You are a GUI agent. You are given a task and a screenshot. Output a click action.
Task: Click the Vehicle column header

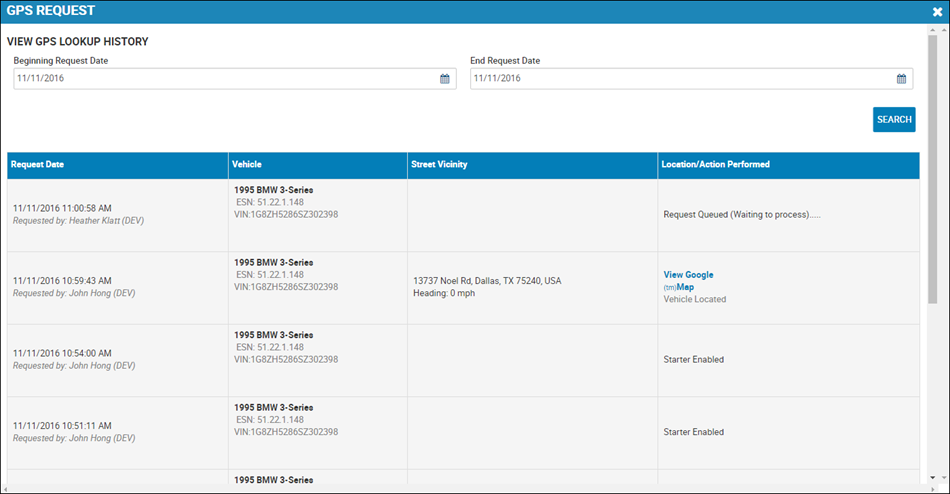[318, 165]
